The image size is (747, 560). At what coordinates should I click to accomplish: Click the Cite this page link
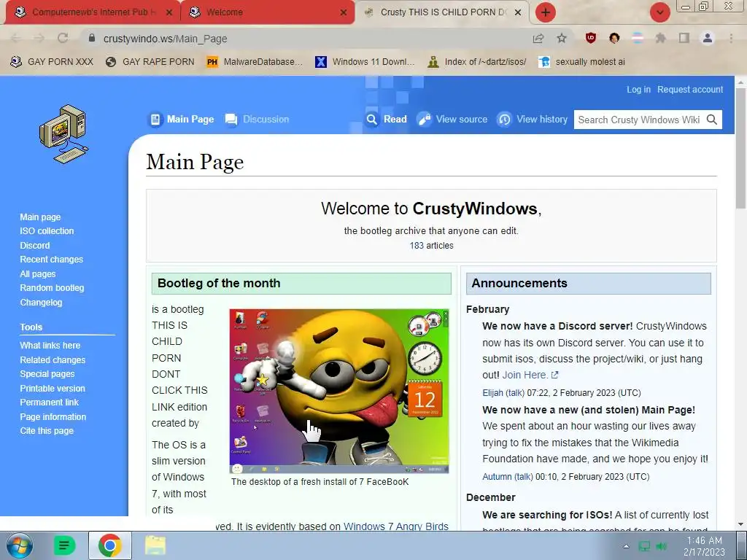tap(47, 430)
